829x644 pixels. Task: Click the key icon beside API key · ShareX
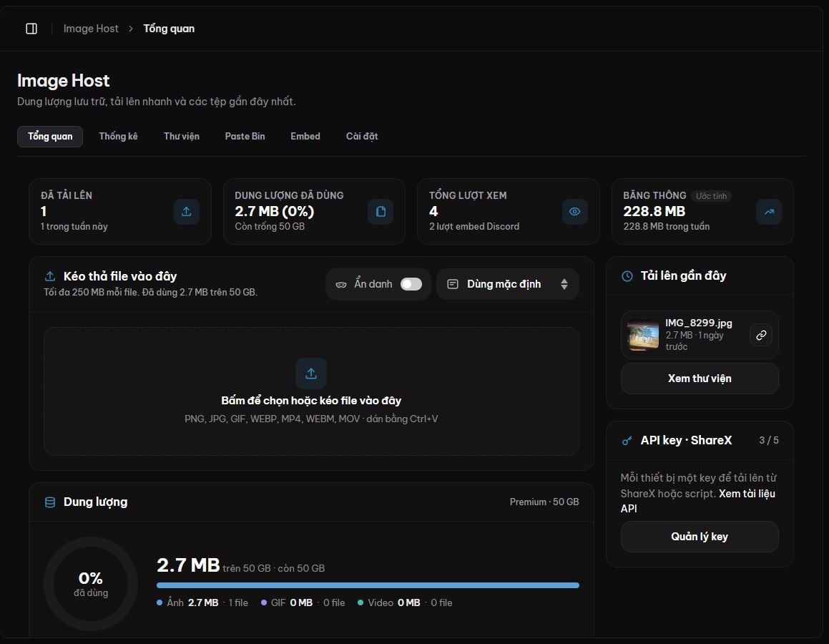(627, 441)
